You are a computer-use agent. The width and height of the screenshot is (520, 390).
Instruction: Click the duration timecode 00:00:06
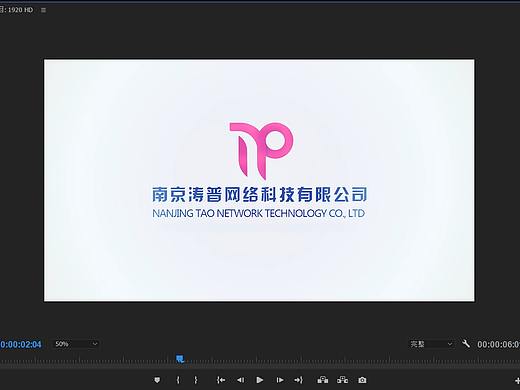click(498, 344)
